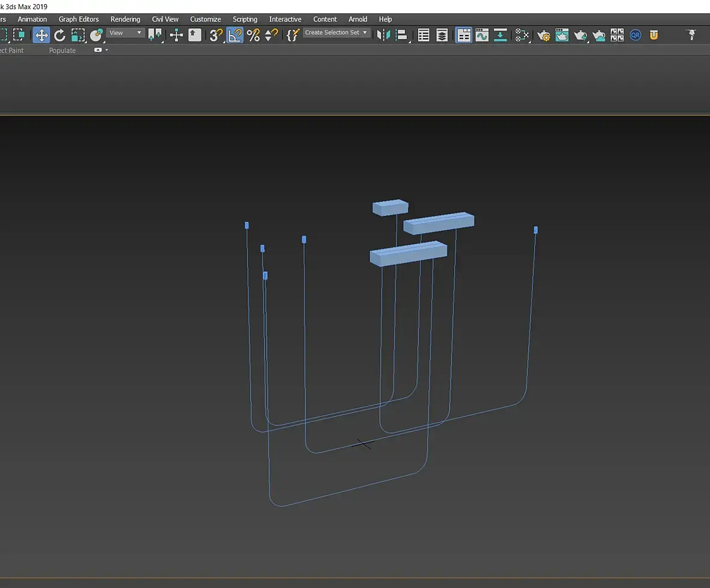
Task: Select the Move tool
Action: point(41,35)
